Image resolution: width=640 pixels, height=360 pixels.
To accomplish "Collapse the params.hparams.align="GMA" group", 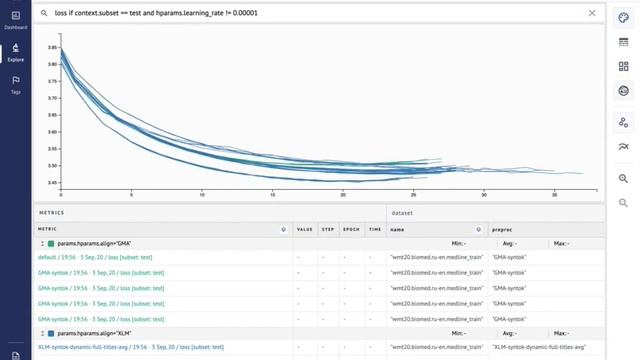I will coord(42,244).
